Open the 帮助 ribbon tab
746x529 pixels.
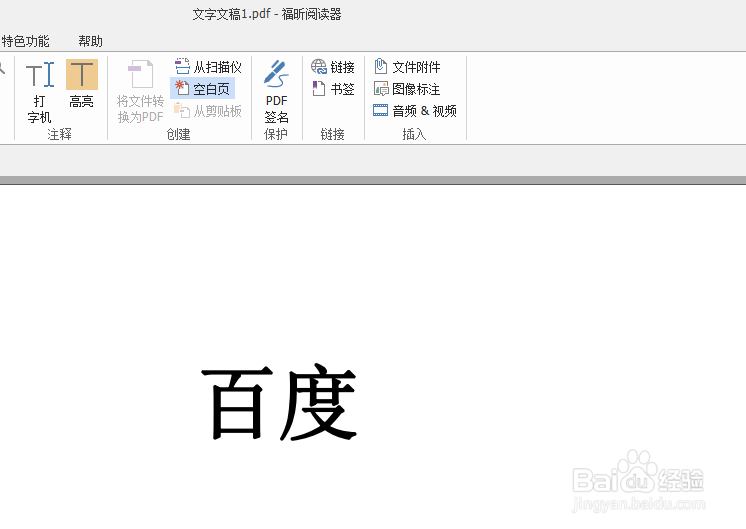(x=90, y=41)
